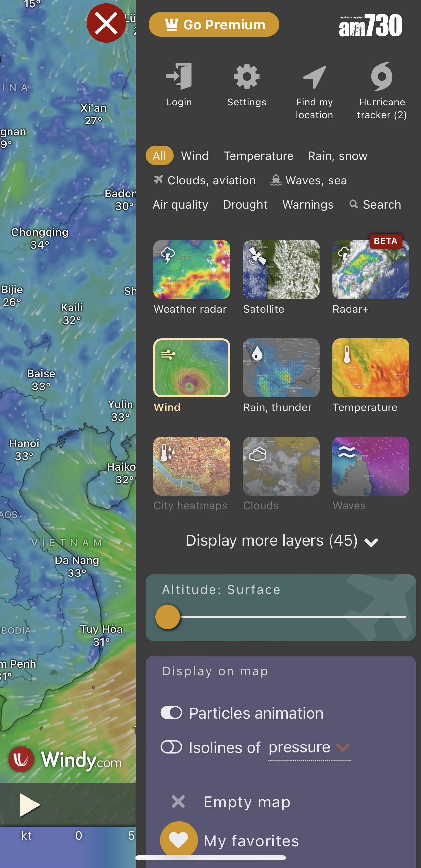The height and width of the screenshot is (868, 421).
Task: Select the Satellite layer thumbnail
Action: click(x=281, y=270)
